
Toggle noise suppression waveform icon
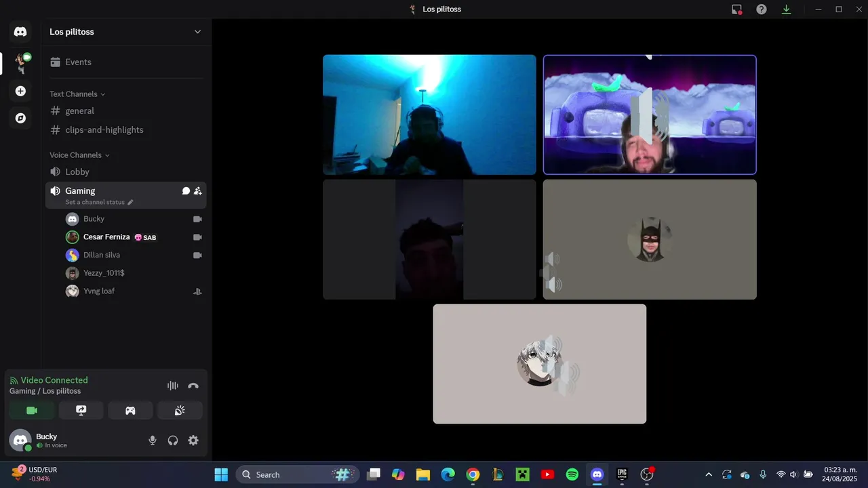click(173, 386)
